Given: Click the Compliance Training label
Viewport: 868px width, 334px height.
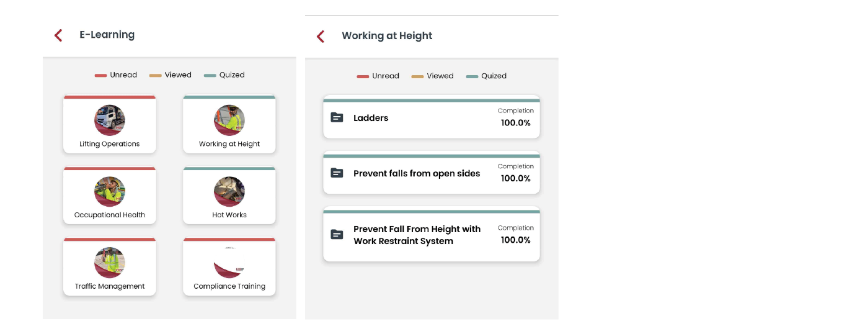Looking at the screenshot, I should [x=229, y=286].
